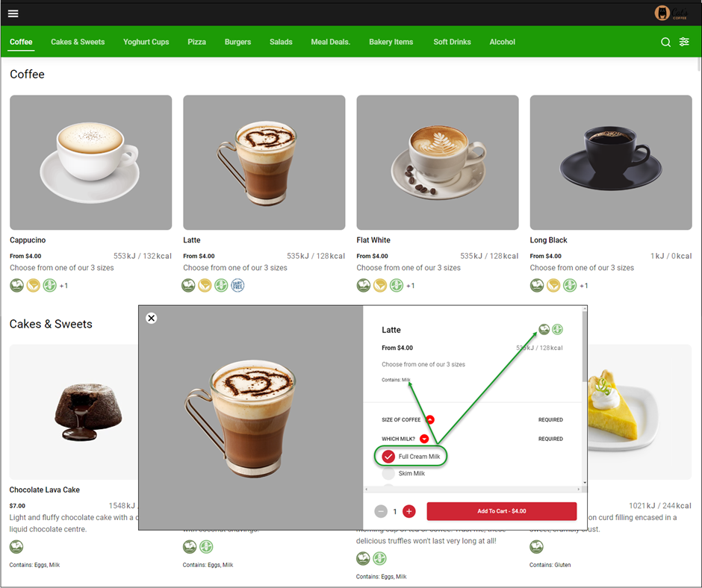702x588 pixels.
Task: Switch to the Salads tab
Action: coord(281,42)
